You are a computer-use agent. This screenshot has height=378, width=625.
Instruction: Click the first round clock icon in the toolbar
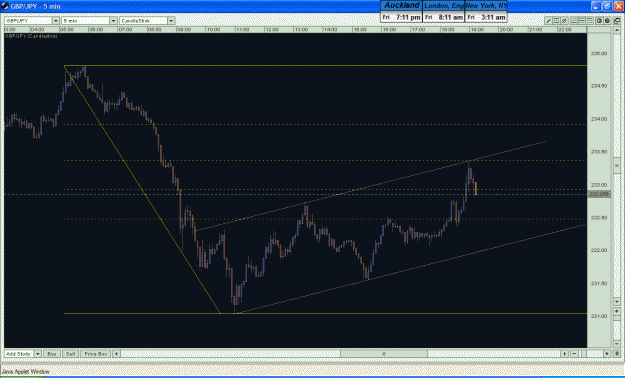click(x=599, y=20)
